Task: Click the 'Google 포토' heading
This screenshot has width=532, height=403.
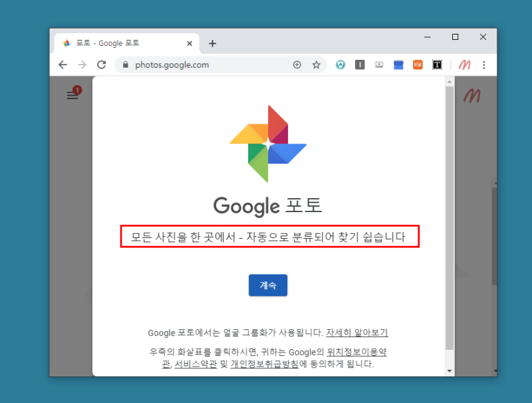Action: coord(267,205)
